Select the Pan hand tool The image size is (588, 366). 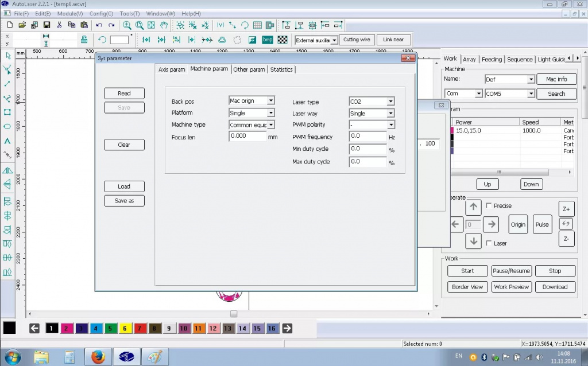(x=164, y=25)
